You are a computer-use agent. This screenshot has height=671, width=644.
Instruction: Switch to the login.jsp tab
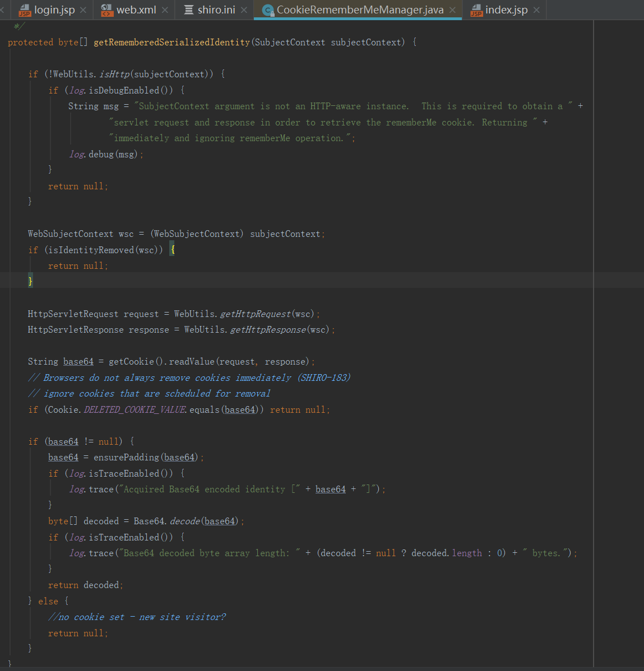coord(54,10)
